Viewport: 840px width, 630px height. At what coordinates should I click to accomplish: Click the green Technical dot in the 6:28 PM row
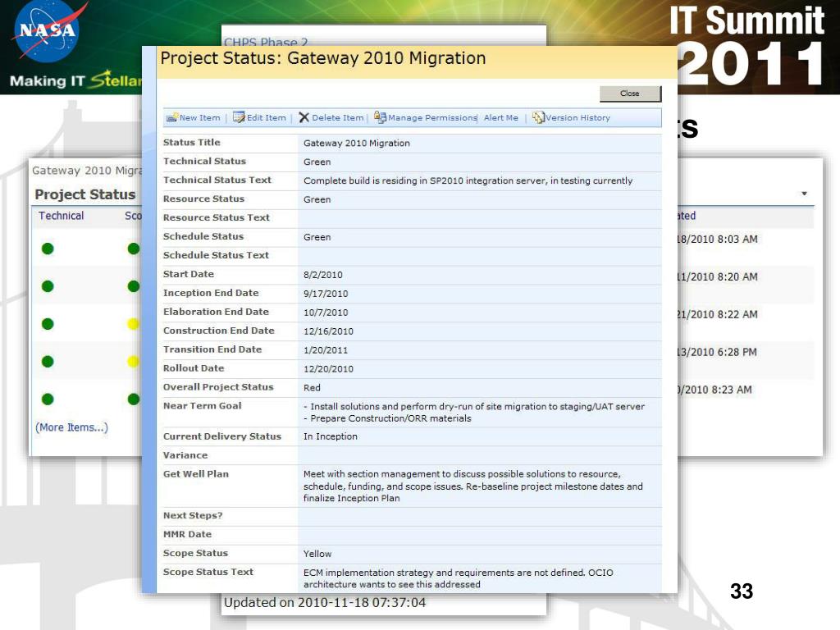[x=48, y=362]
